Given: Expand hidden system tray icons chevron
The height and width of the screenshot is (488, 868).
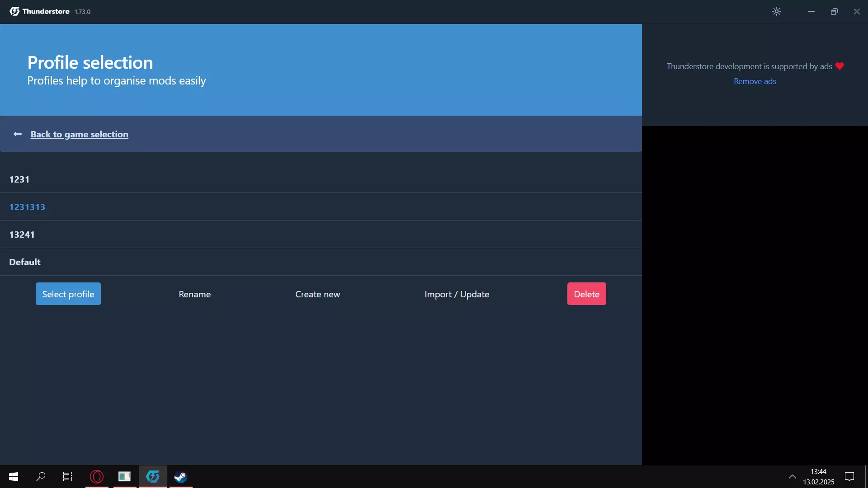Looking at the screenshot, I should pyautogui.click(x=793, y=477).
